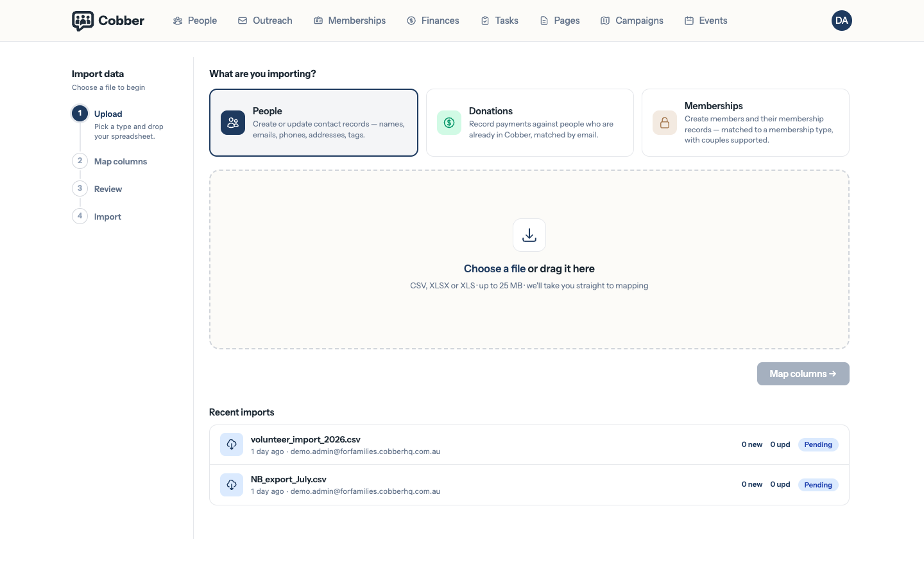Screen dimensions: 924x578
Task: Click the document icon next to Pages
Action: point(544,21)
